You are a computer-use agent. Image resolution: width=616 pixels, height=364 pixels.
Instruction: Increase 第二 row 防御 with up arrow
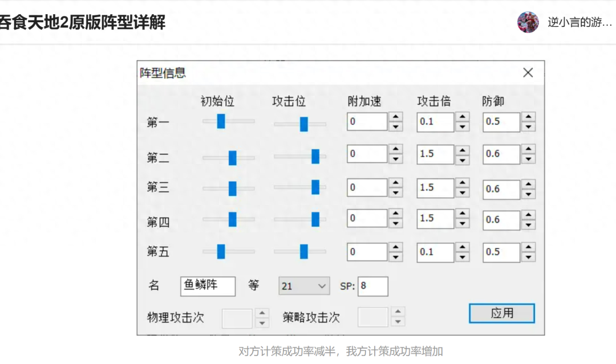pos(528,149)
